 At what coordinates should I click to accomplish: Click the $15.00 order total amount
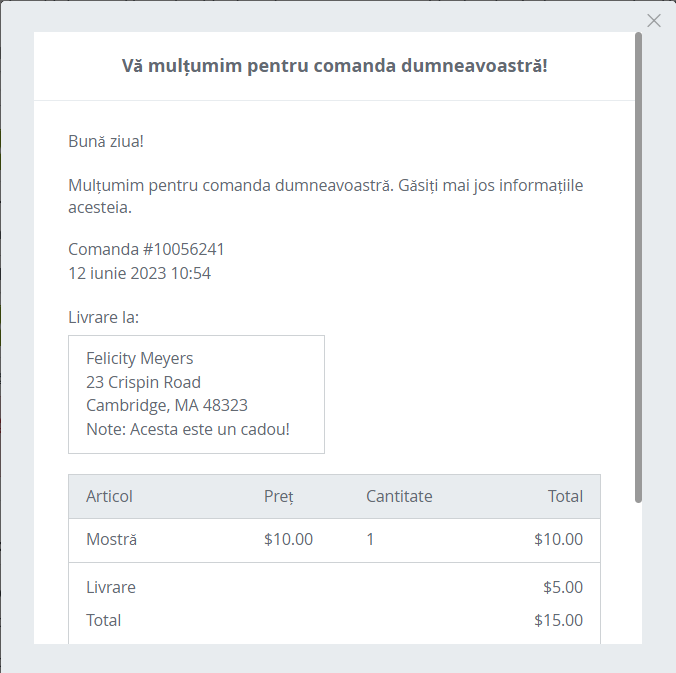(x=558, y=620)
